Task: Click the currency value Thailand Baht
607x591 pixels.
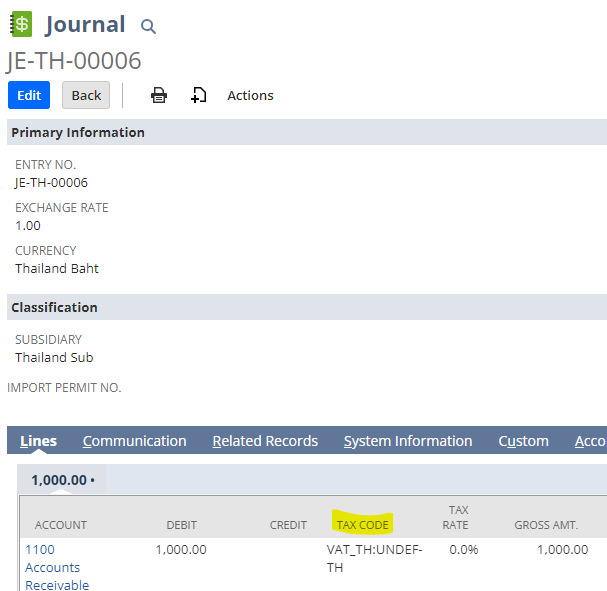Action: (x=57, y=268)
